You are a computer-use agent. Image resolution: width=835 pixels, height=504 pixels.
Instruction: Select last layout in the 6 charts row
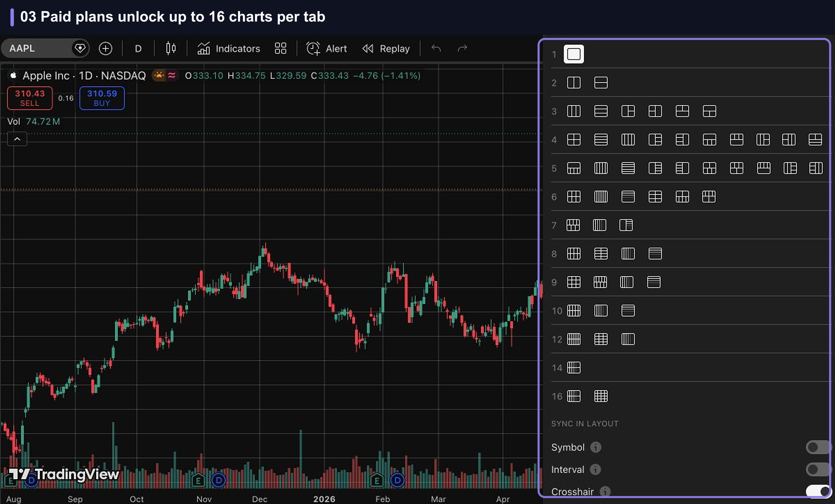709,197
